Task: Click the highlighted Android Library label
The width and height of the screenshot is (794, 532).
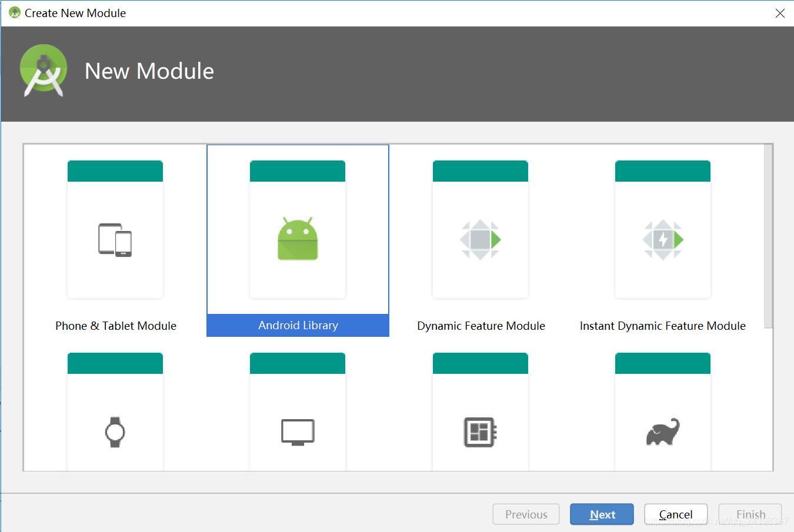Action: point(298,325)
